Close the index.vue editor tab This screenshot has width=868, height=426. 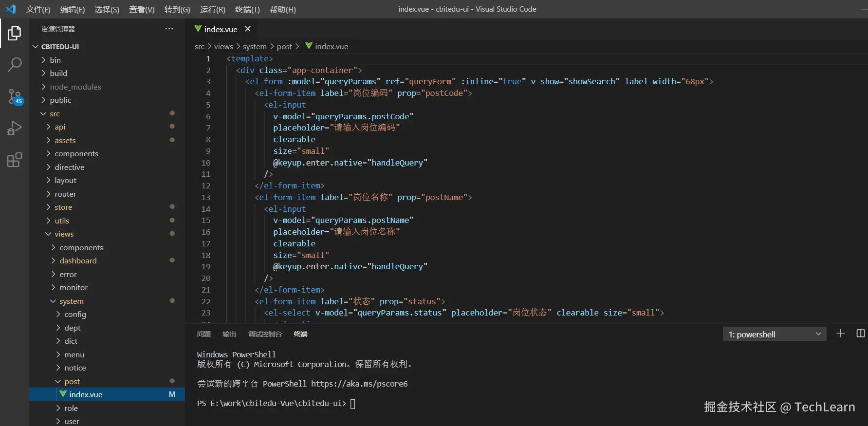[x=248, y=29]
